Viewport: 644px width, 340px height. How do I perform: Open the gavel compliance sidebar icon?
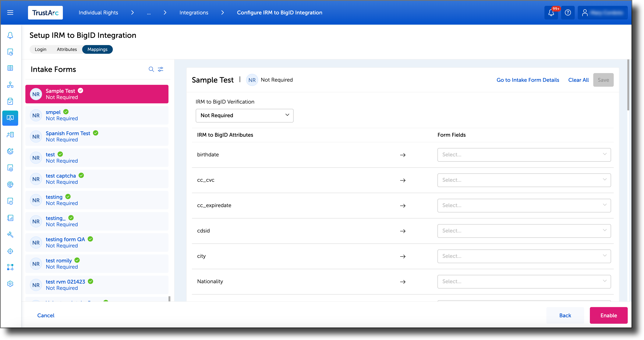[10, 235]
